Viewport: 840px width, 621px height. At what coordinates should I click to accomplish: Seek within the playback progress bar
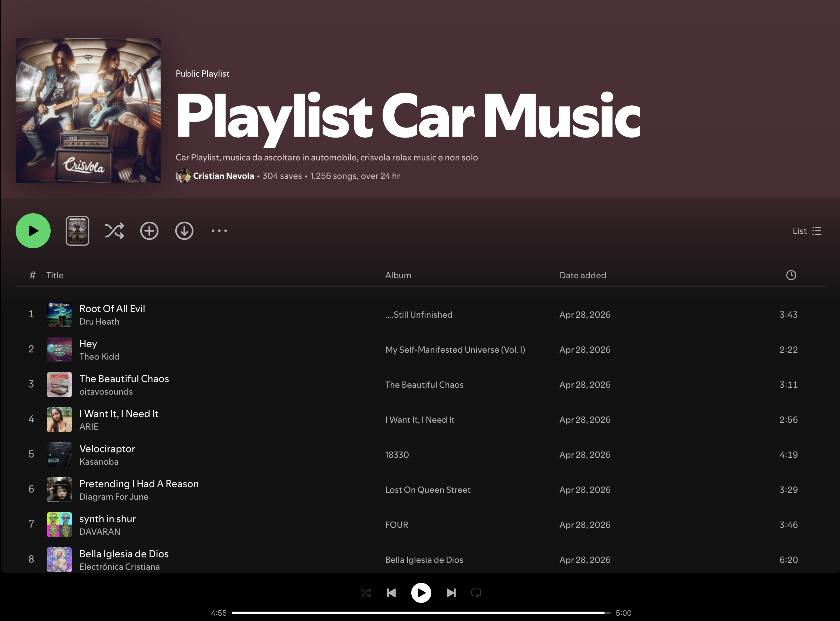coord(421,613)
